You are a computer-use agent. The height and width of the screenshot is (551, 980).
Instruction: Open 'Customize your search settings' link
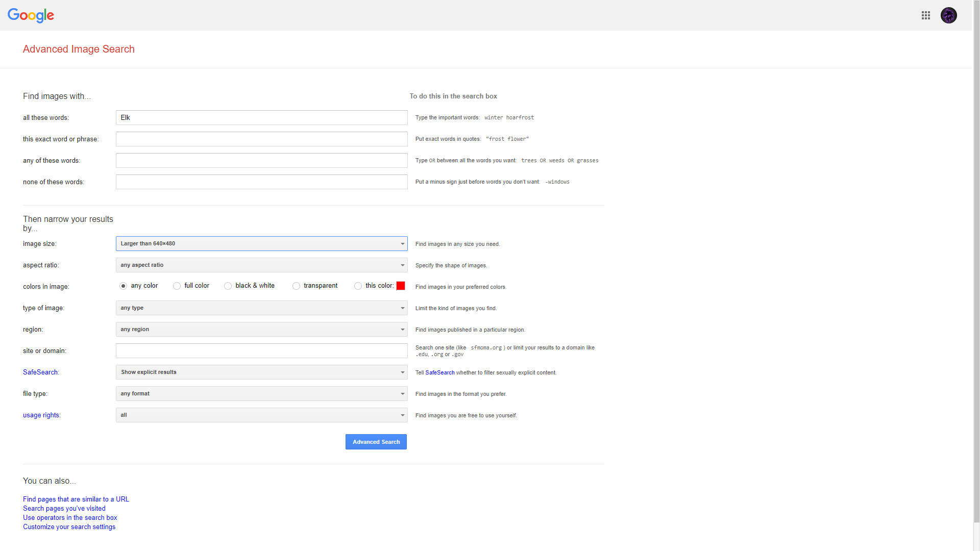click(69, 527)
